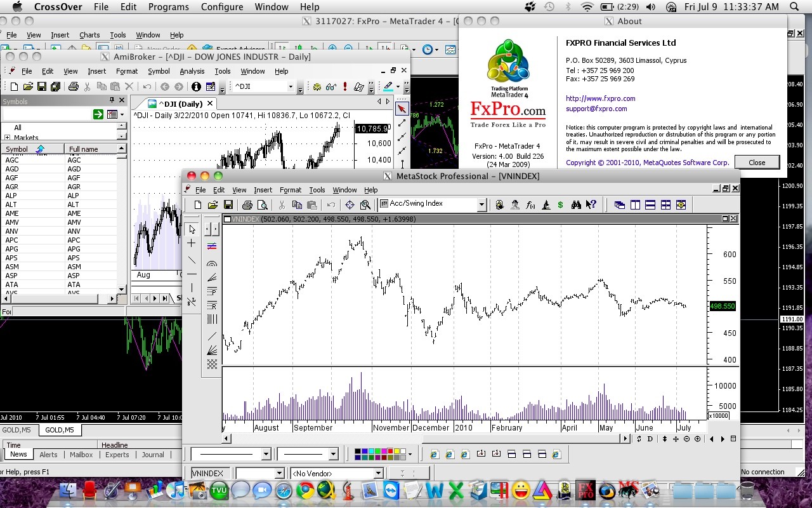Image resolution: width=812 pixels, height=508 pixels.
Task: Click the VNINDEX symbol field in MetaStock
Action: [210, 473]
